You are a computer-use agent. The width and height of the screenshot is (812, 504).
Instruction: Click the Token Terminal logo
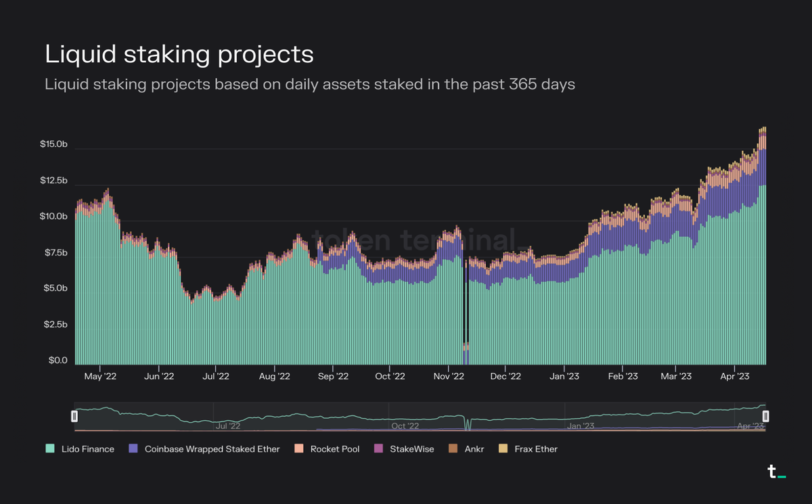pyautogui.click(x=775, y=472)
